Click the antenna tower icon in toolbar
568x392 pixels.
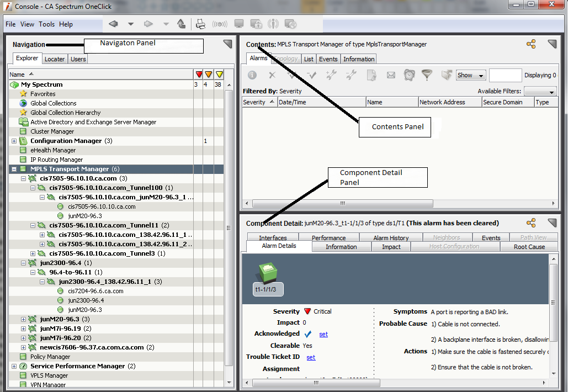pyautogui.click(x=273, y=24)
